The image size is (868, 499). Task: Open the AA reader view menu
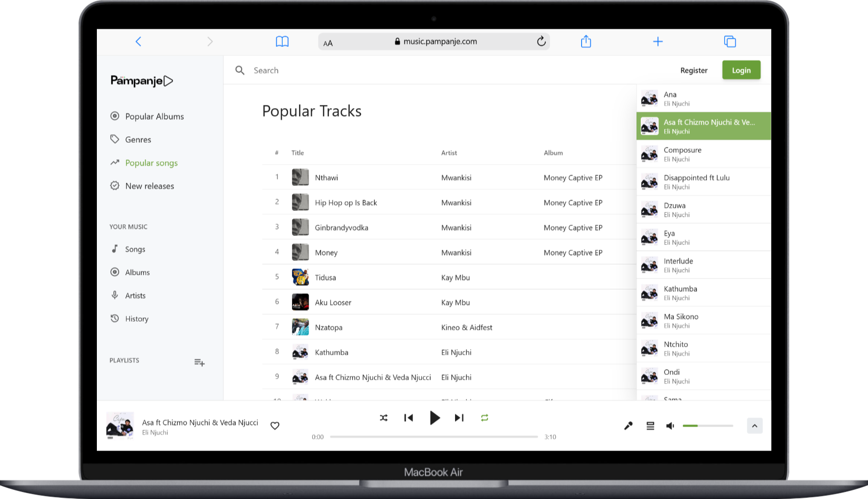(328, 43)
